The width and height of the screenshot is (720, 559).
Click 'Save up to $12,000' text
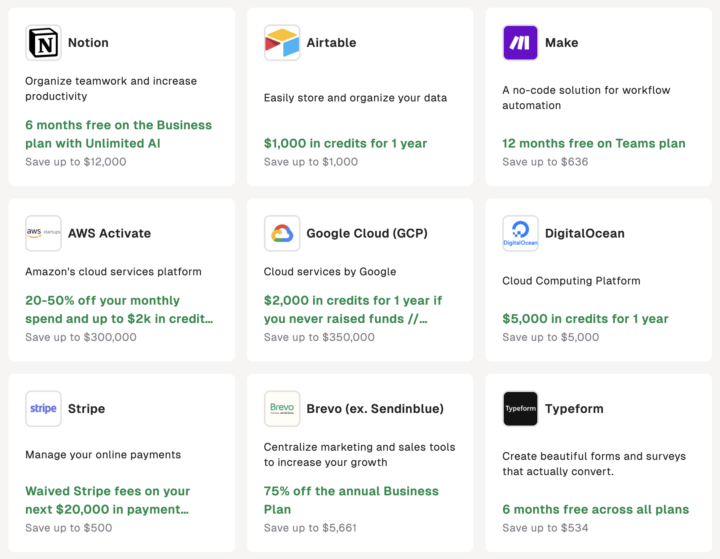click(76, 162)
